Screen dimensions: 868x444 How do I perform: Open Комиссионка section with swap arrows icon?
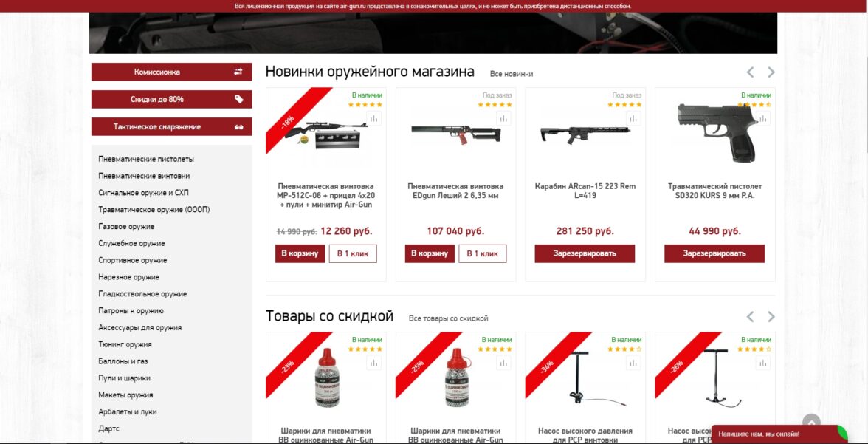click(171, 72)
